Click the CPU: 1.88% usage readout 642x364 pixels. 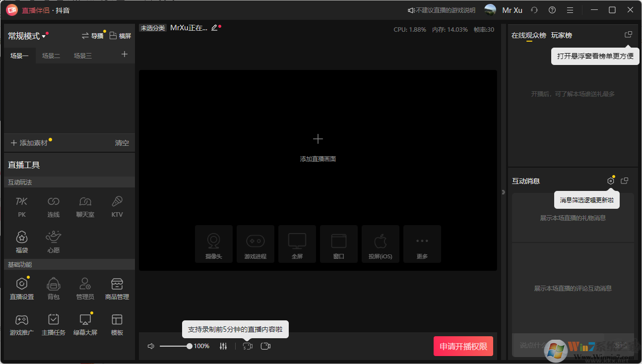[x=410, y=29]
